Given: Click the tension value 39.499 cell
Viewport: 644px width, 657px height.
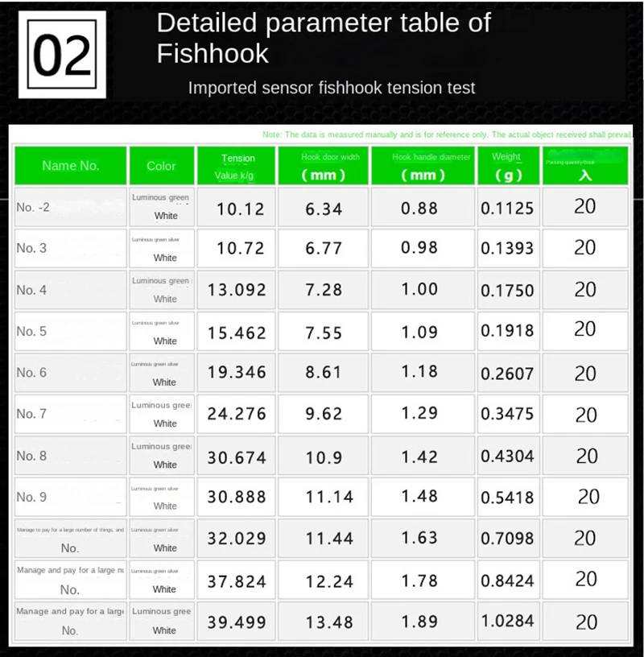Looking at the screenshot, I should (x=236, y=622).
